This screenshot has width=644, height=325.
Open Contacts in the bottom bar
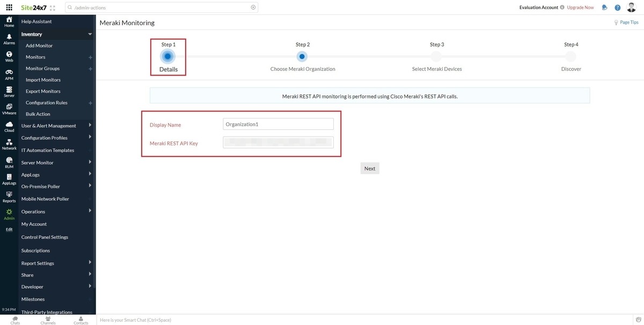(81, 320)
